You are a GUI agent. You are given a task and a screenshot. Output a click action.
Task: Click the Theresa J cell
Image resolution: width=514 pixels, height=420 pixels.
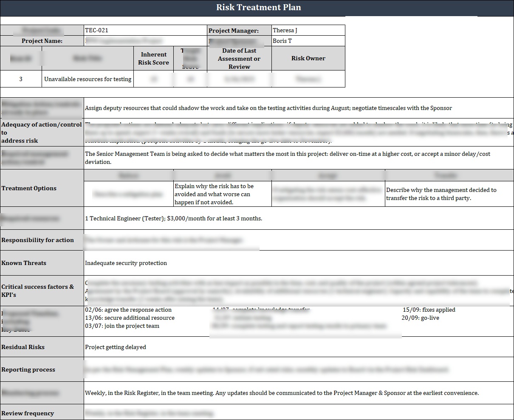point(308,30)
